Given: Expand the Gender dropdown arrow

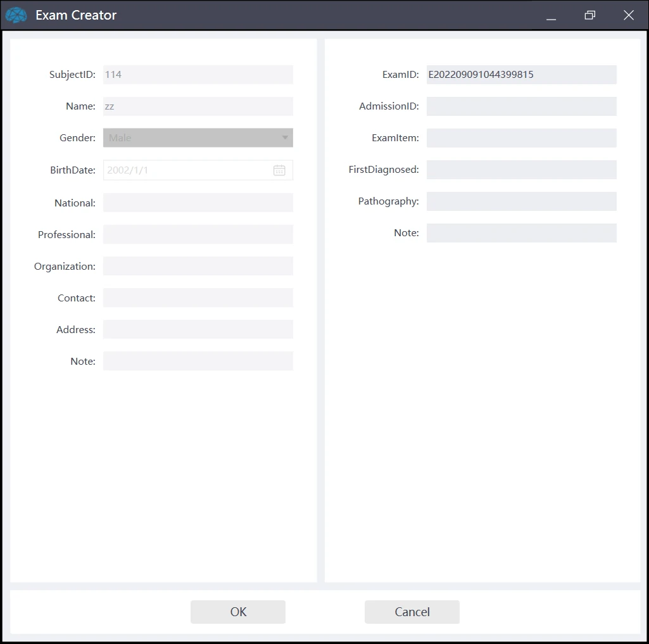Looking at the screenshot, I should pos(285,138).
